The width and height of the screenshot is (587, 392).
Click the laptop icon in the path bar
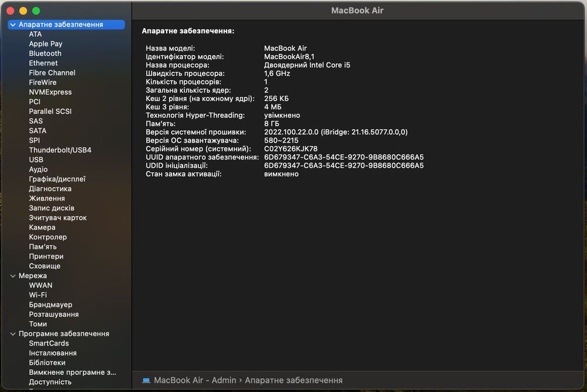tap(146, 380)
